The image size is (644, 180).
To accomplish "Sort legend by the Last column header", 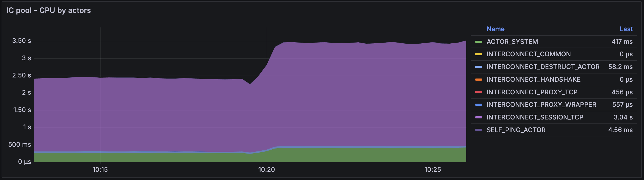I will [626, 29].
